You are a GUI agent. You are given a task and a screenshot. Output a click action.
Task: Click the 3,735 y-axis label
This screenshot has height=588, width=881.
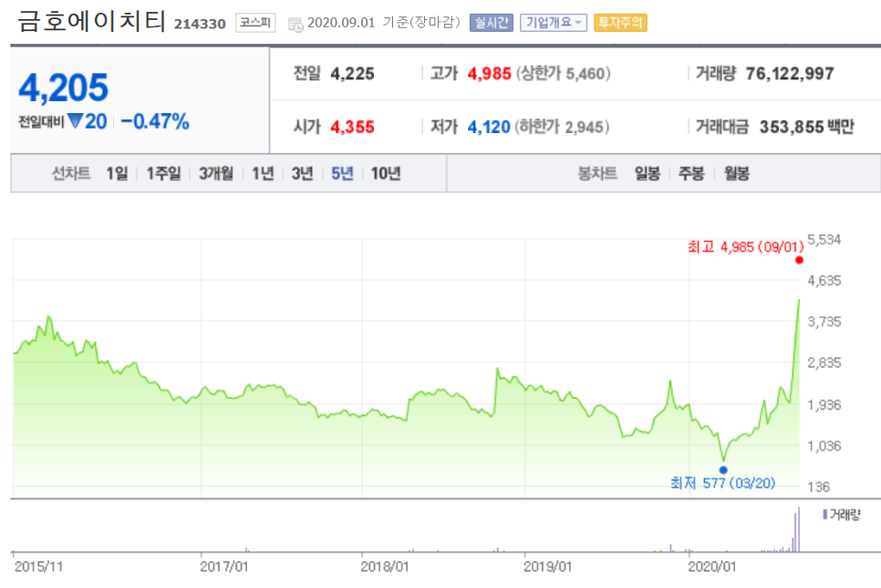824,322
